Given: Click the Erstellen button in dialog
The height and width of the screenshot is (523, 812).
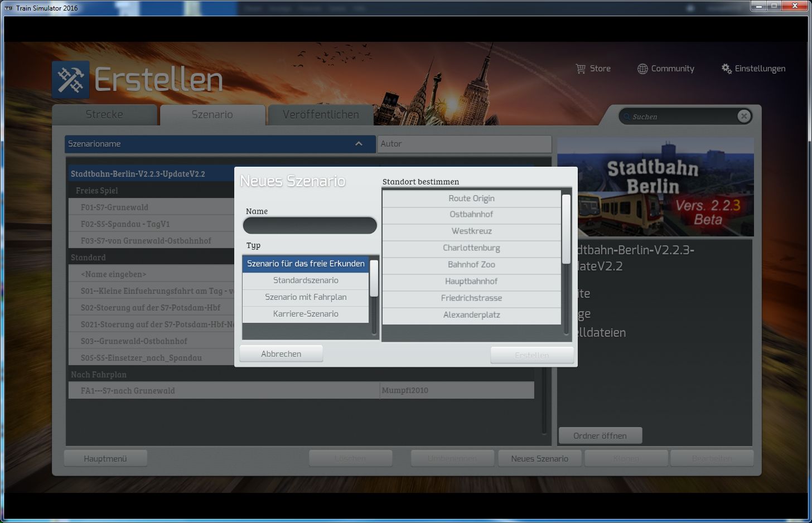Looking at the screenshot, I should point(532,355).
